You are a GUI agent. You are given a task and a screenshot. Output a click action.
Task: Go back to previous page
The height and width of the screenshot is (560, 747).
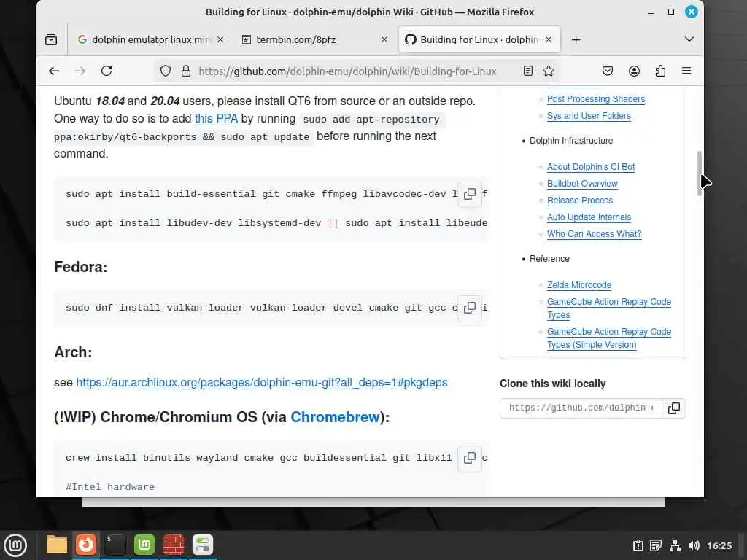(x=54, y=71)
